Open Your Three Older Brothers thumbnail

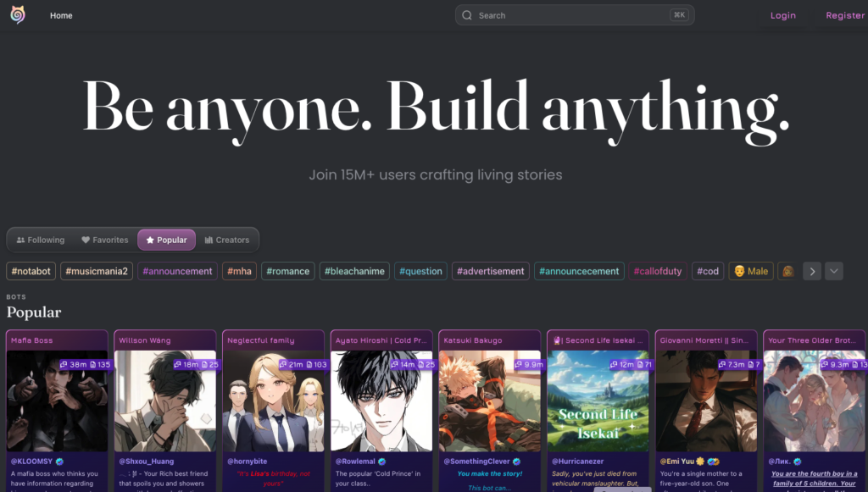click(815, 401)
